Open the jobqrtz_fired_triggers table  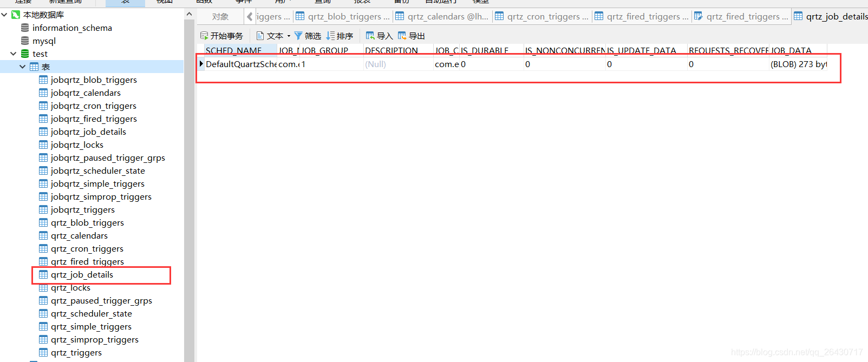pos(94,119)
